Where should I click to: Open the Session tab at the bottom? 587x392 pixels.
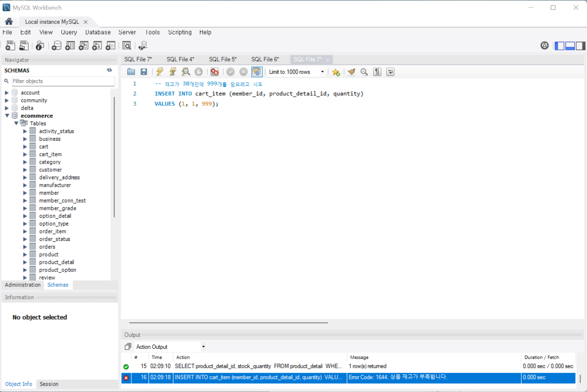(49, 384)
